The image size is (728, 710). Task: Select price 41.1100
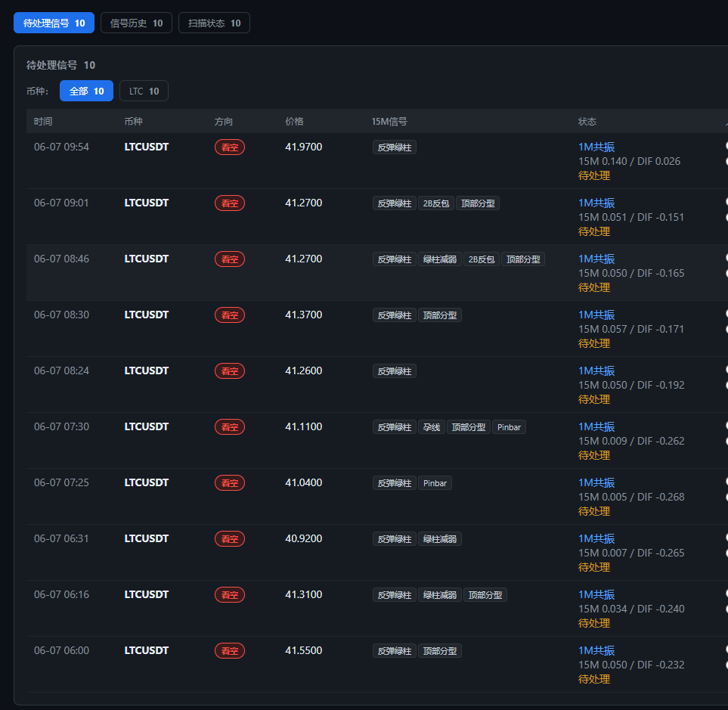point(303,426)
